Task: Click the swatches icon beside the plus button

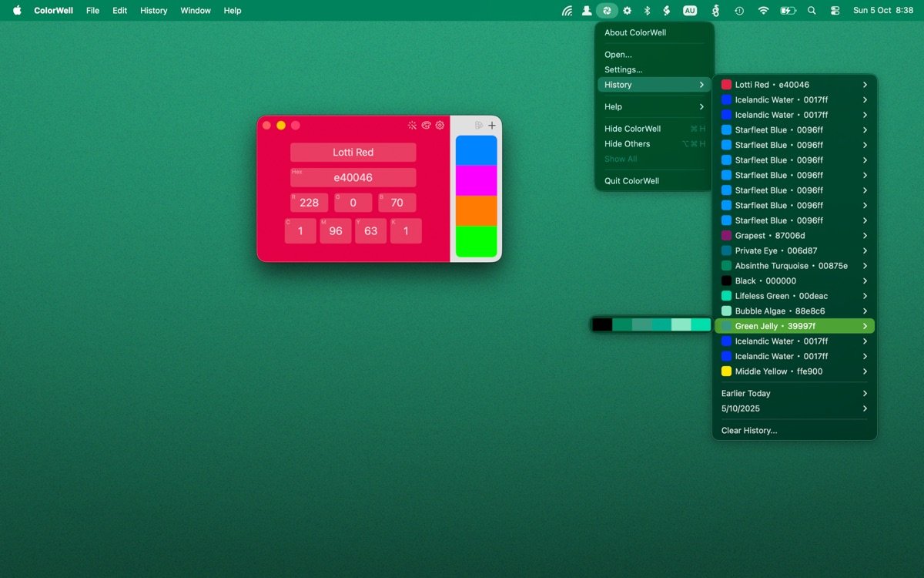Action: (479, 125)
